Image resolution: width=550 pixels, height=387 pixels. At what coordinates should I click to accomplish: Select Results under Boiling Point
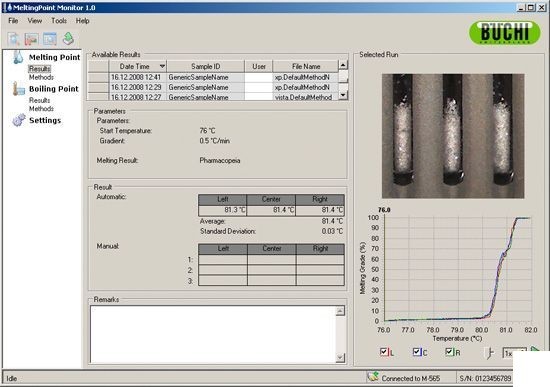39,100
